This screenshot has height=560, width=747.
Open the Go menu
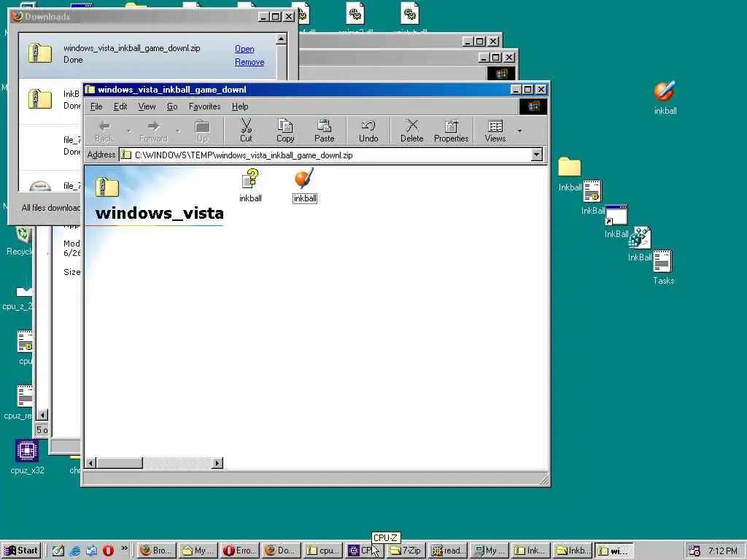pyautogui.click(x=172, y=106)
